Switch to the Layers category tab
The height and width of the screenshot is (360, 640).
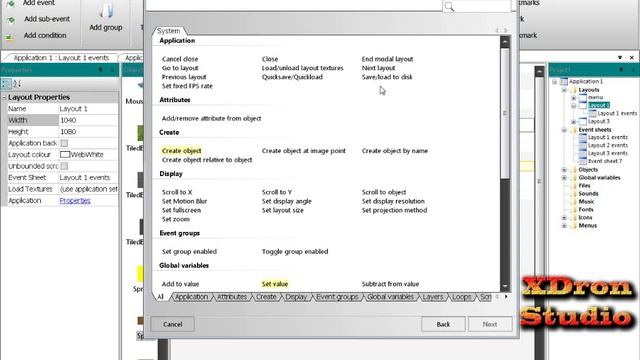(x=433, y=297)
